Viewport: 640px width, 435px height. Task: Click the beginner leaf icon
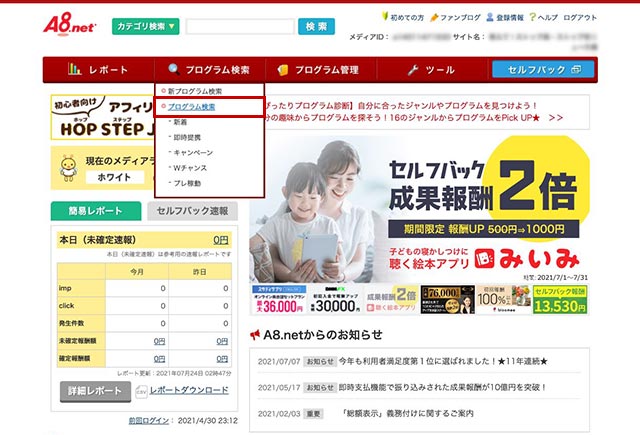(x=385, y=16)
